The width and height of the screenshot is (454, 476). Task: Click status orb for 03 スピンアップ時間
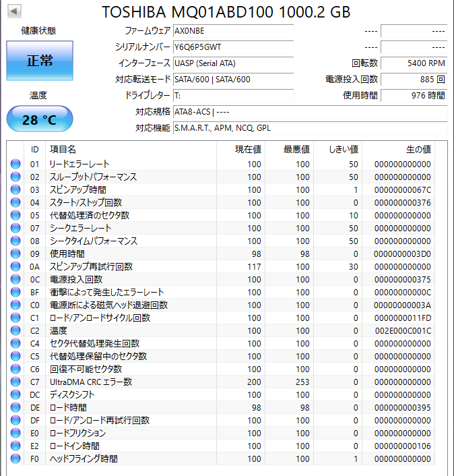15,189
